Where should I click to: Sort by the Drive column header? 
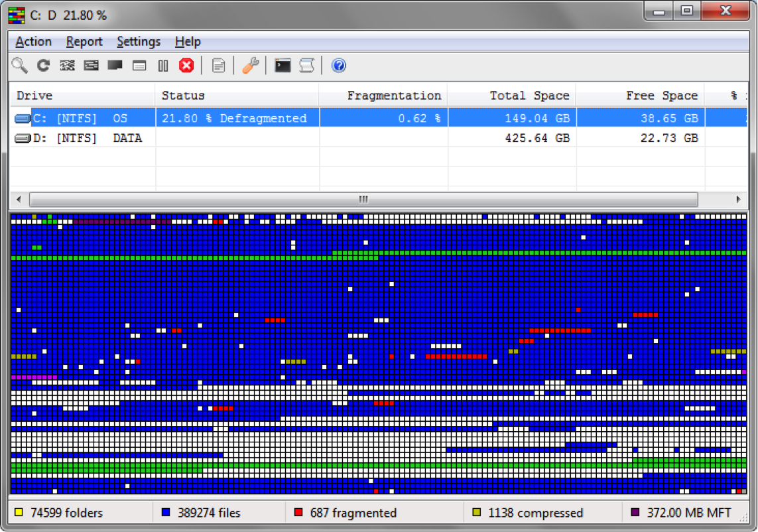(83, 96)
